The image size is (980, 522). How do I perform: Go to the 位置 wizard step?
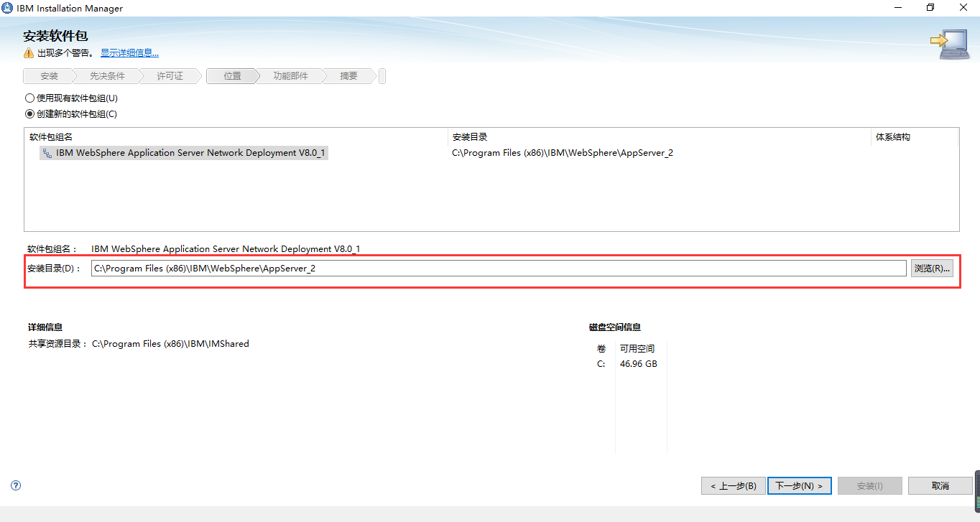tap(232, 76)
